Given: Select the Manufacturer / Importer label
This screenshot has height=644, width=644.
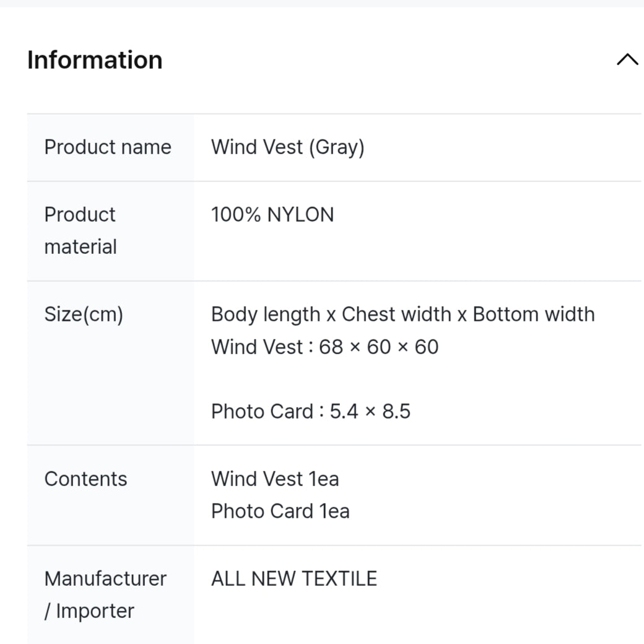Looking at the screenshot, I should pyautogui.click(x=105, y=594).
